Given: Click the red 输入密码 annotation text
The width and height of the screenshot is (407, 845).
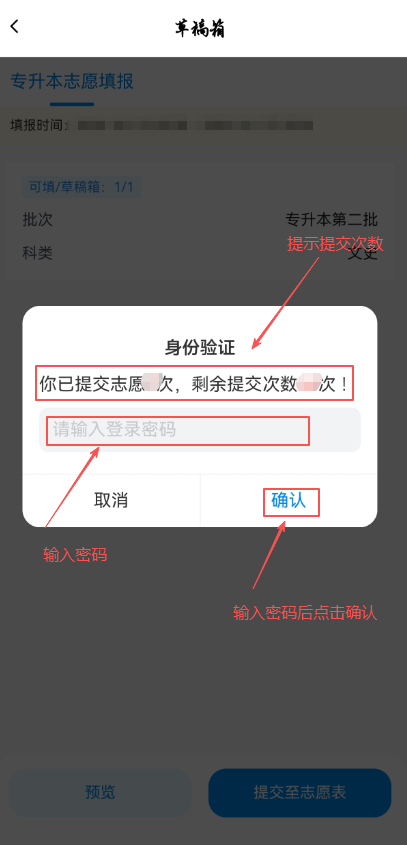Looking at the screenshot, I should pos(75,555).
